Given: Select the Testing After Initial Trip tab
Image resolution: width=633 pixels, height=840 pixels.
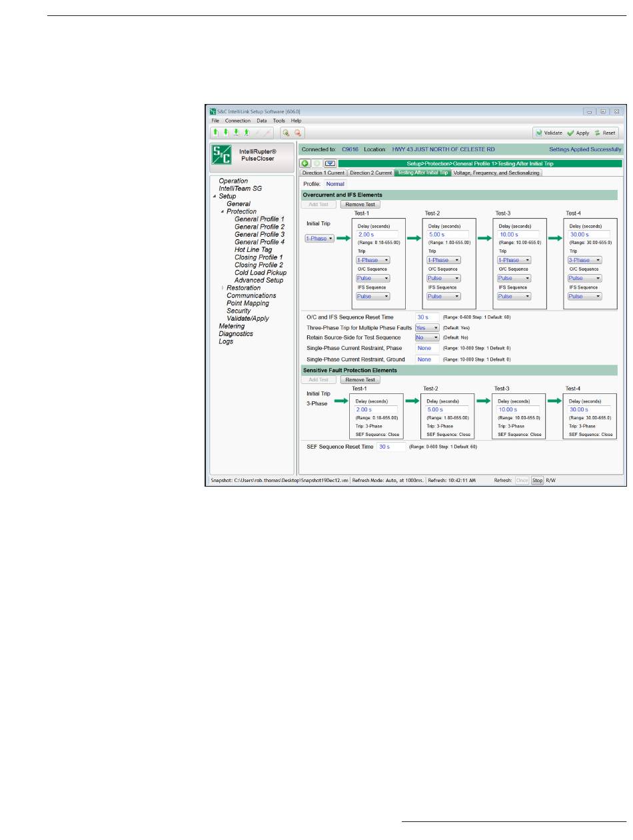Looking at the screenshot, I should click(423, 173).
